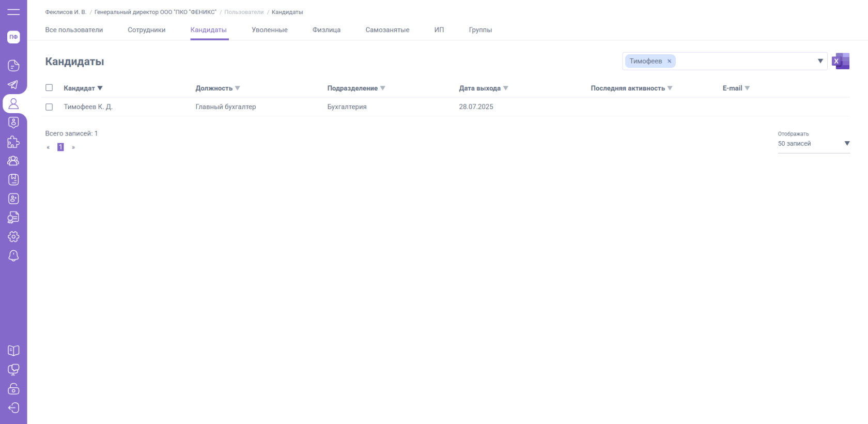Open the notifications bell icon
The height and width of the screenshot is (424, 868).
(x=13, y=256)
